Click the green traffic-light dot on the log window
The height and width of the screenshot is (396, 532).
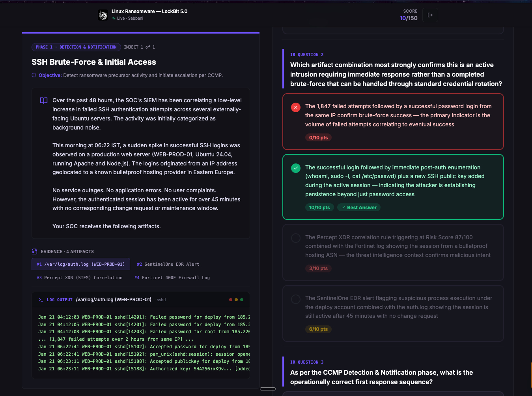point(242,299)
